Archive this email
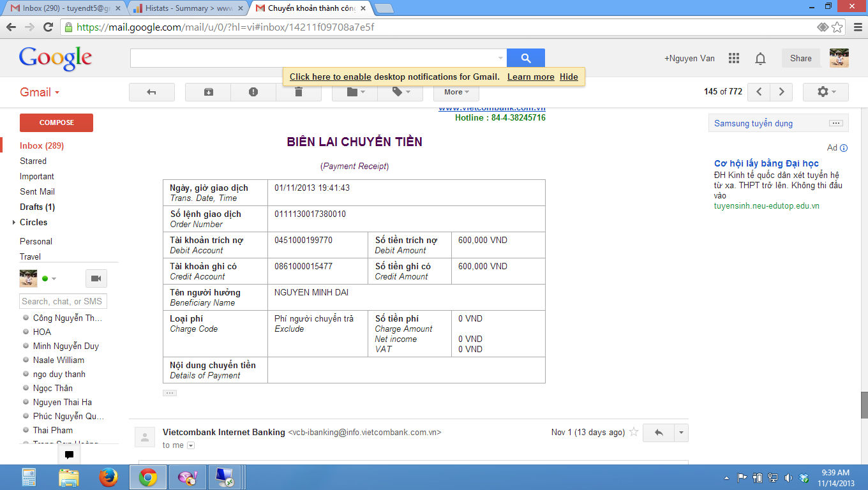 [208, 92]
